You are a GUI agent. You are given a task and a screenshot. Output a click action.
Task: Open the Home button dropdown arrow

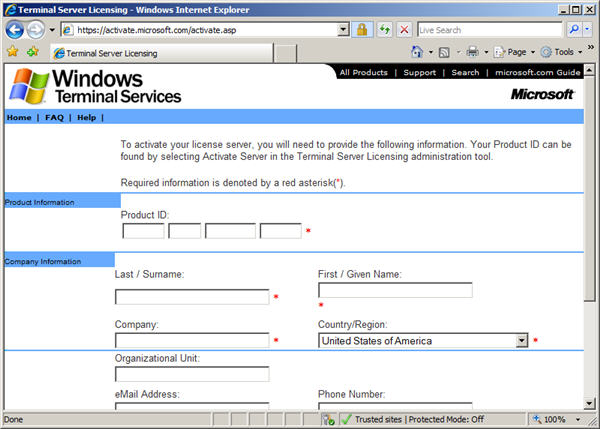tap(430, 52)
